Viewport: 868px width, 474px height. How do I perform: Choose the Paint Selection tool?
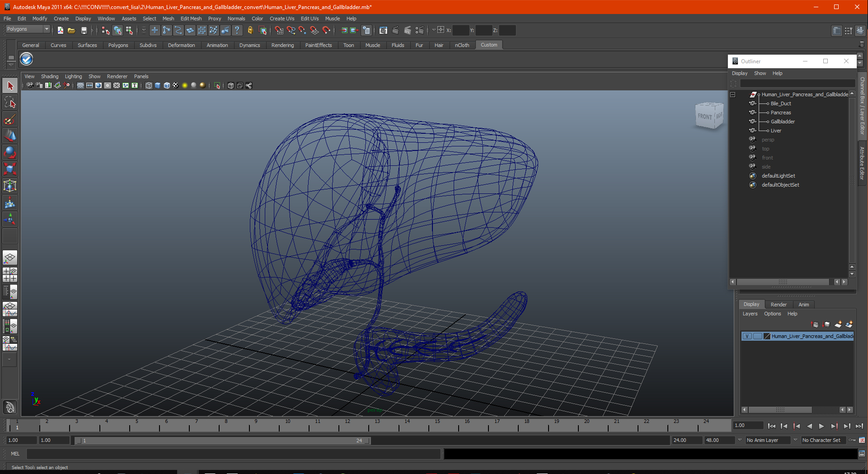[10, 119]
